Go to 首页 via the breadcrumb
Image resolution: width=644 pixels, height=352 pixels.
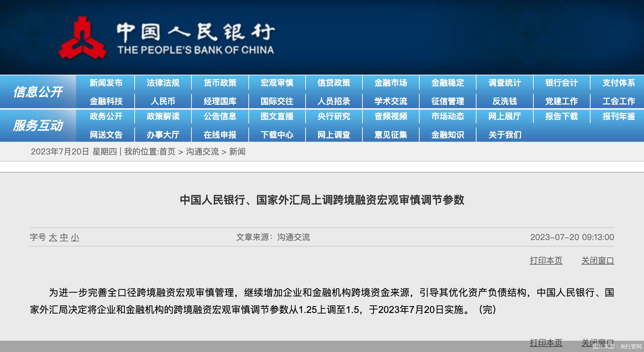point(167,151)
